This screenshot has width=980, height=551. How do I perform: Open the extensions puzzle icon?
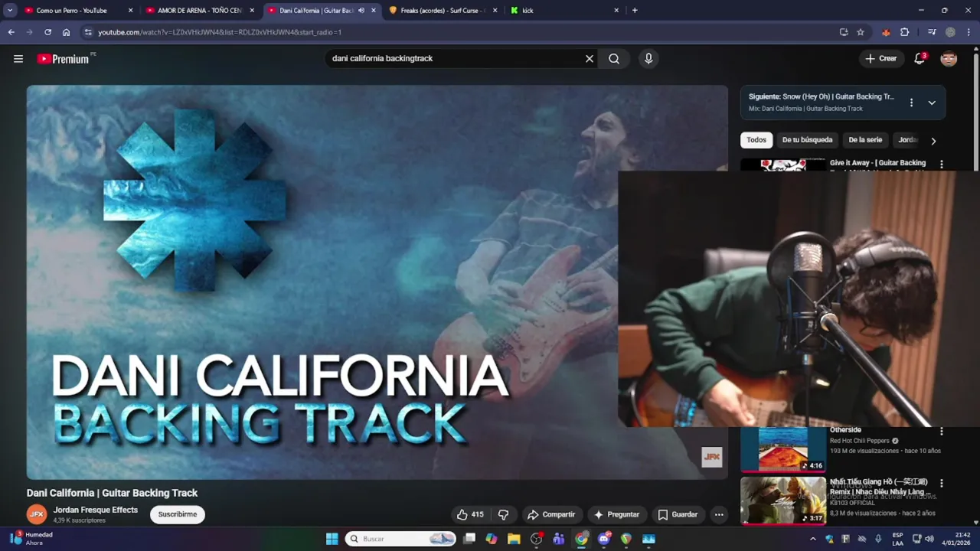coord(904,32)
